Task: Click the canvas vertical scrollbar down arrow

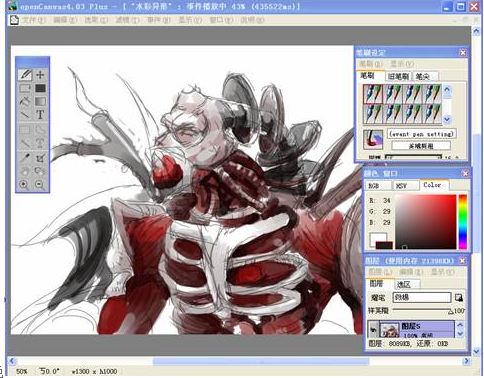Action: coord(476,351)
